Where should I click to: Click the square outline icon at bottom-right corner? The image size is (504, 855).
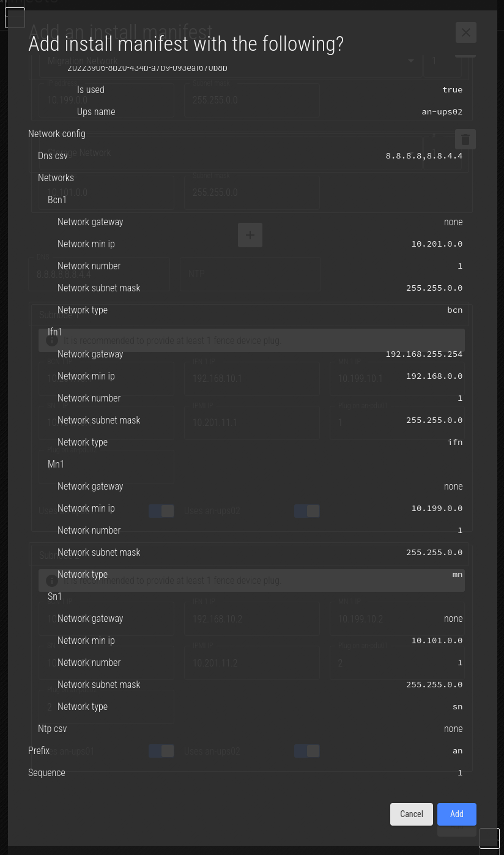point(489,838)
